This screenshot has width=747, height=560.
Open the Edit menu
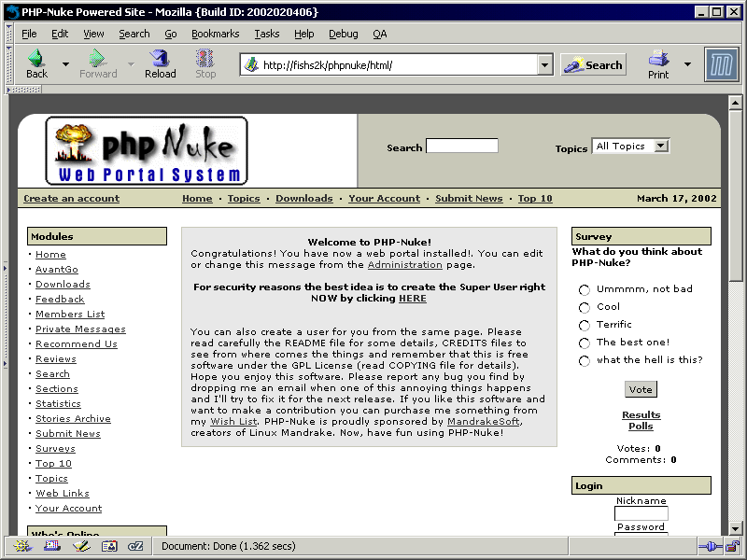click(60, 34)
